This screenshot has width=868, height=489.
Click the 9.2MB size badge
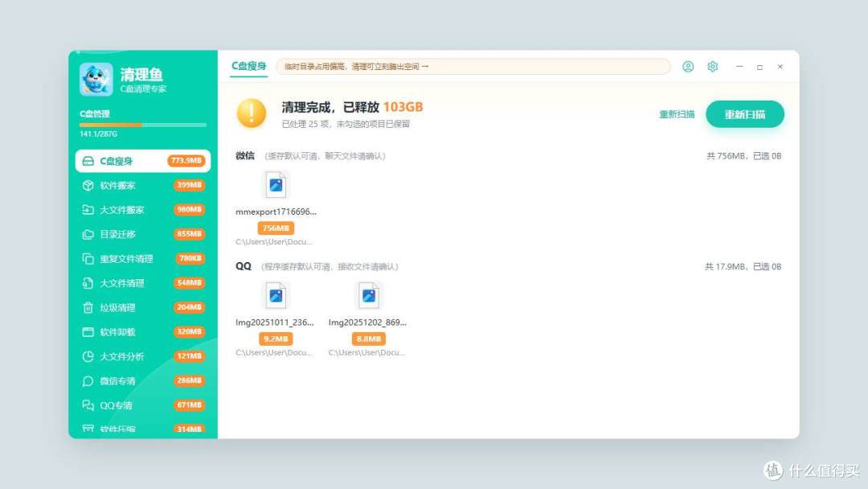[276, 339]
